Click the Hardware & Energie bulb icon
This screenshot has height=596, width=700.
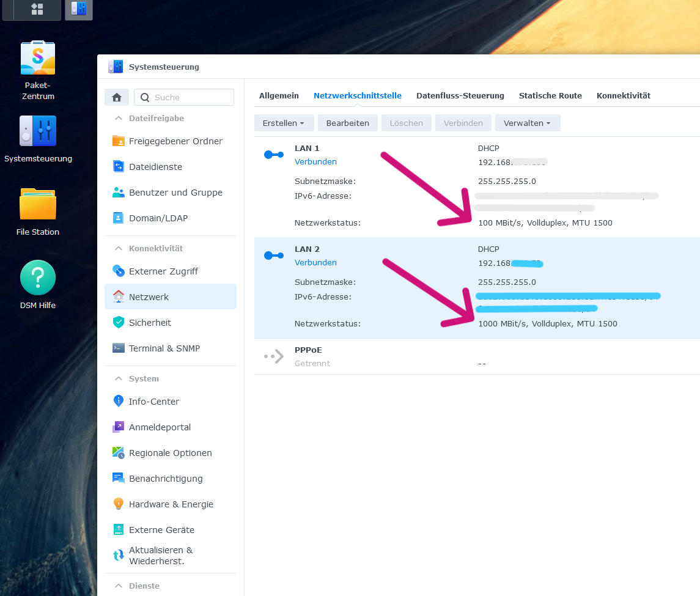tap(119, 504)
